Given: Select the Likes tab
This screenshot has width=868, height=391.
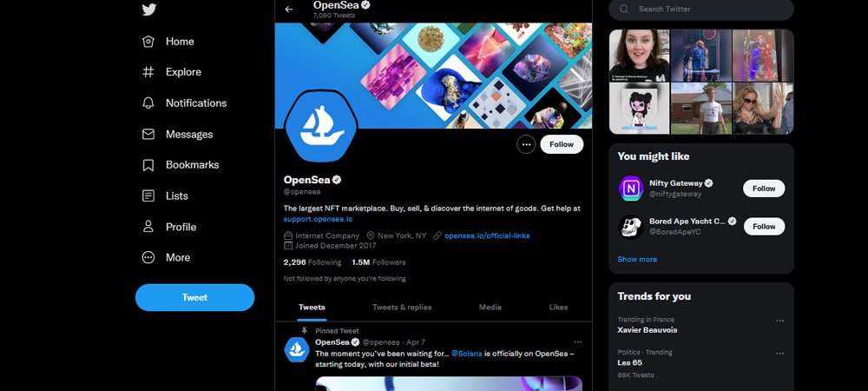Looking at the screenshot, I should click(558, 308).
